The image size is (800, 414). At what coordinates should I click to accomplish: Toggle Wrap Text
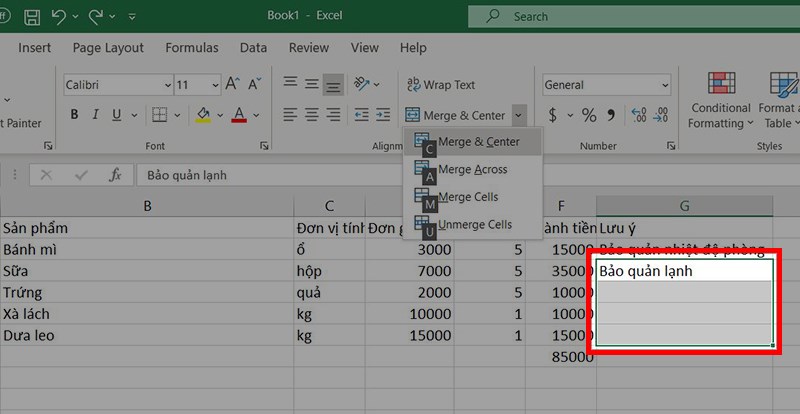441,85
